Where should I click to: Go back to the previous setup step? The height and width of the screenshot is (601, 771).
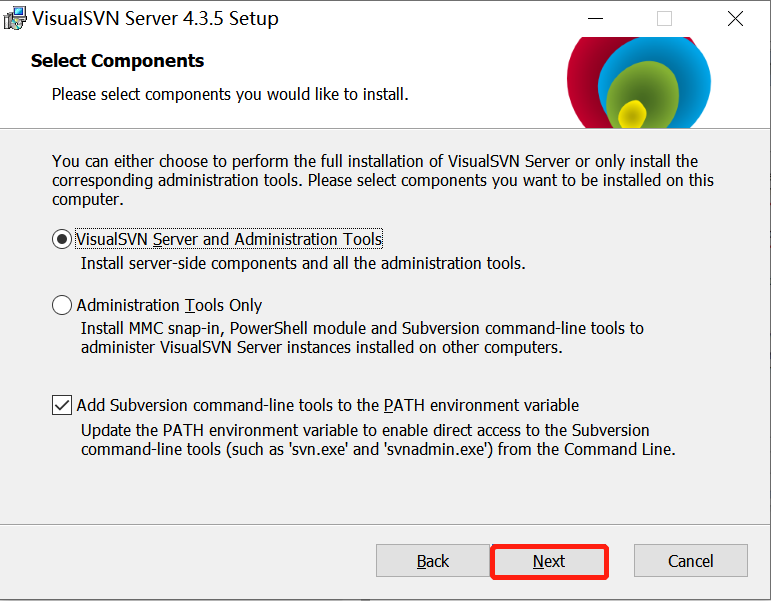[433, 561]
